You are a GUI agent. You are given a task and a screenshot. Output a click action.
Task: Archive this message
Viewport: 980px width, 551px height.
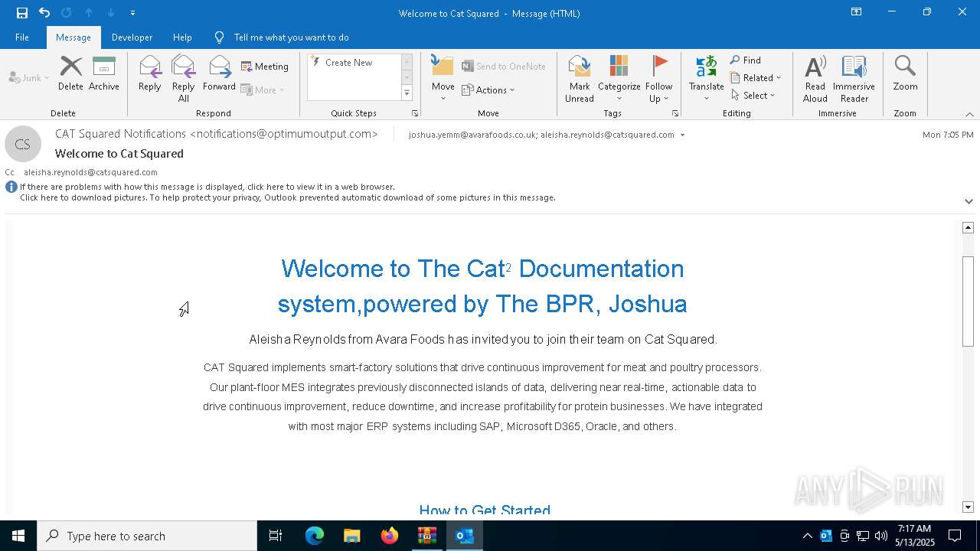point(104,74)
